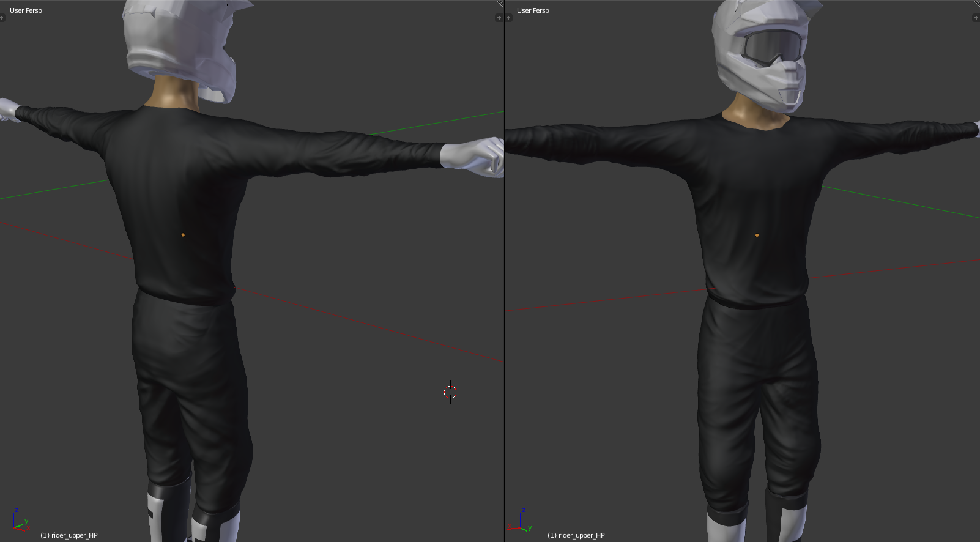Click 'User Persp' label in the left viewport
Image resolution: width=980 pixels, height=542 pixels.
[26, 10]
